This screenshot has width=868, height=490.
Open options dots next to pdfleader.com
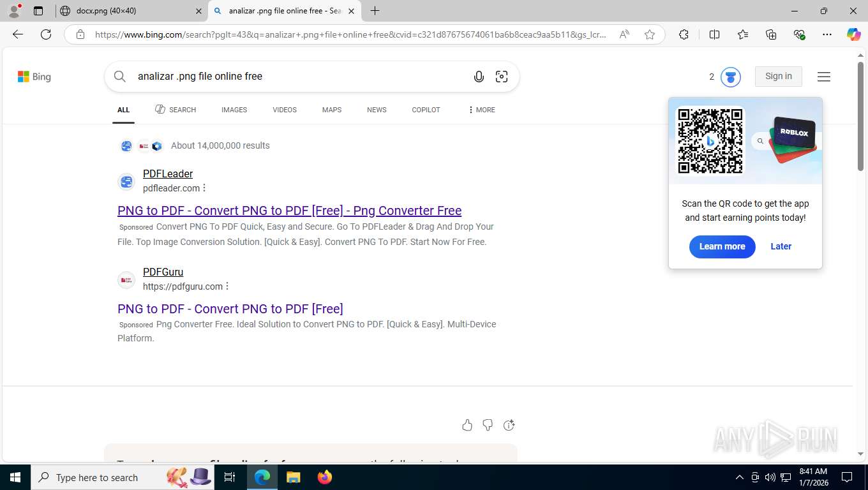click(204, 188)
